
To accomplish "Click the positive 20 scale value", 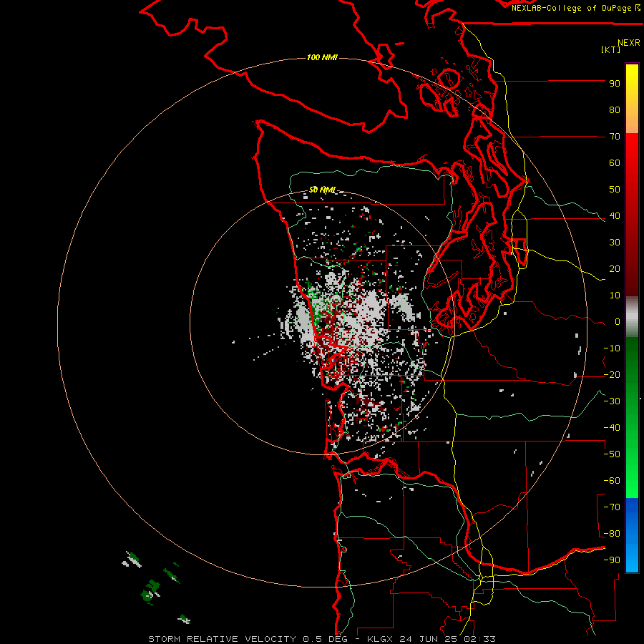I will (615, 269).
